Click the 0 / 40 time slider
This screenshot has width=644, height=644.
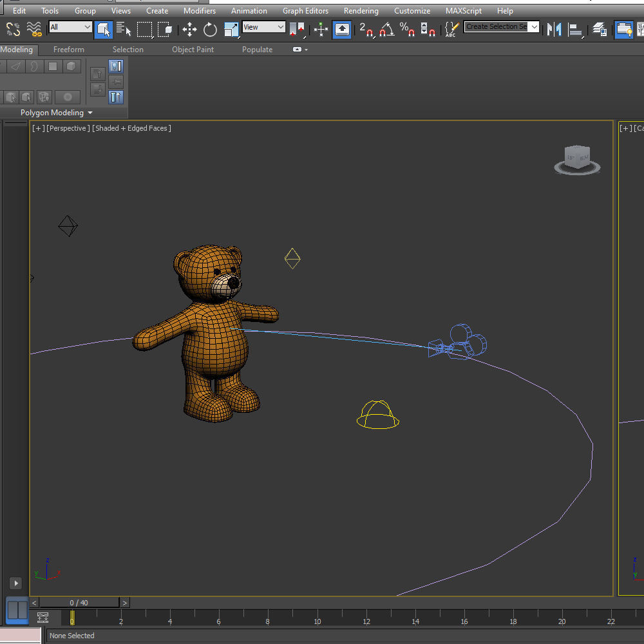tap(79, 603)
